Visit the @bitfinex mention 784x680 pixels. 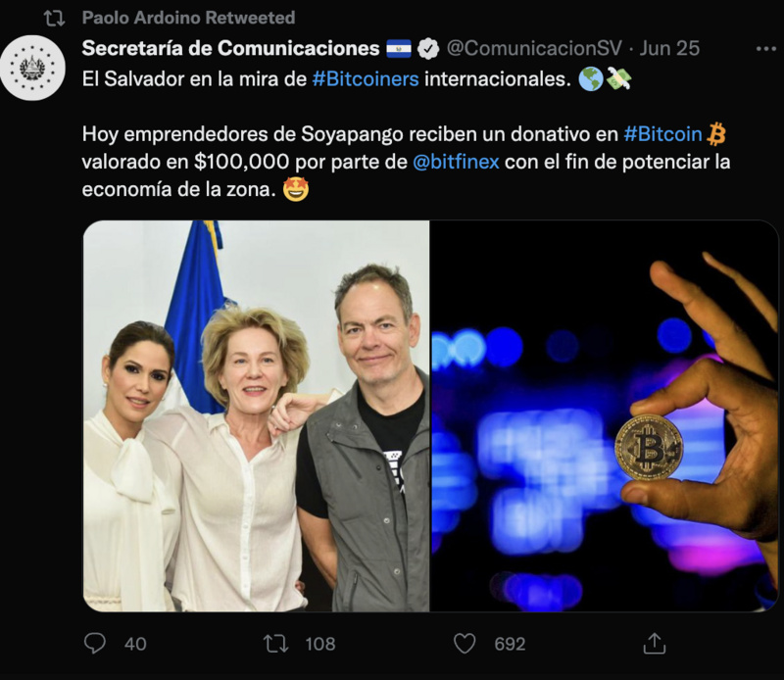tap(456, 162)
